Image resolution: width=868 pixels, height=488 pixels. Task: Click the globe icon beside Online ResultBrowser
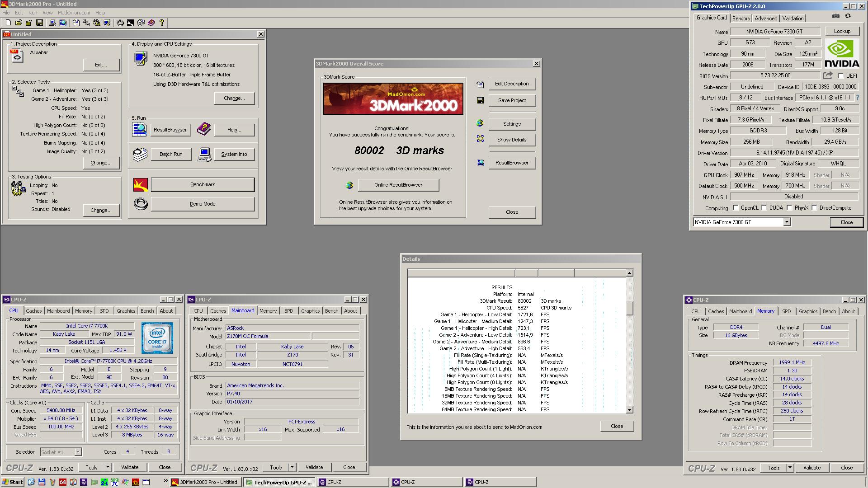[x=349, y=185]
